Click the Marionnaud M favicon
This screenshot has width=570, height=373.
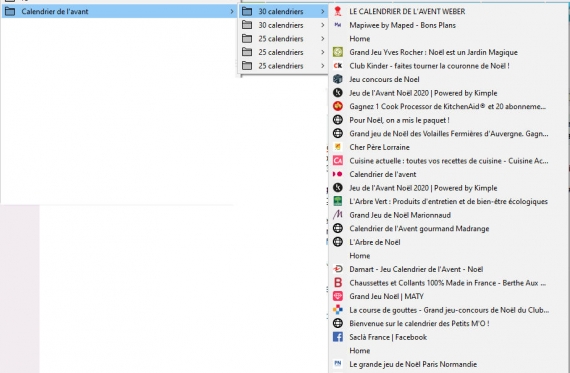point(338,215)
